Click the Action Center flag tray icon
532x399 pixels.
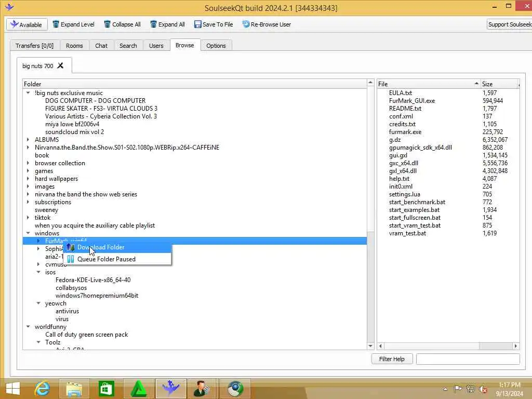[458, 389]
